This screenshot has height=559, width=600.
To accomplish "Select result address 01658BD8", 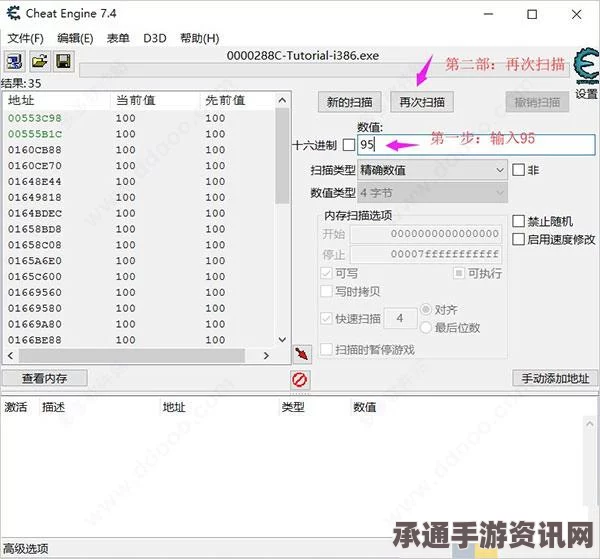I will click(x=35, y=229).
